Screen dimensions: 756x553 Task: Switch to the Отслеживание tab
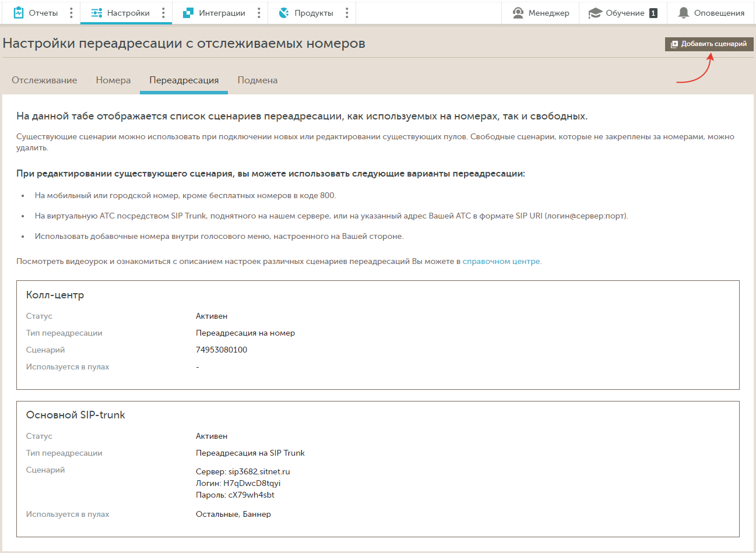click(44, 80)
